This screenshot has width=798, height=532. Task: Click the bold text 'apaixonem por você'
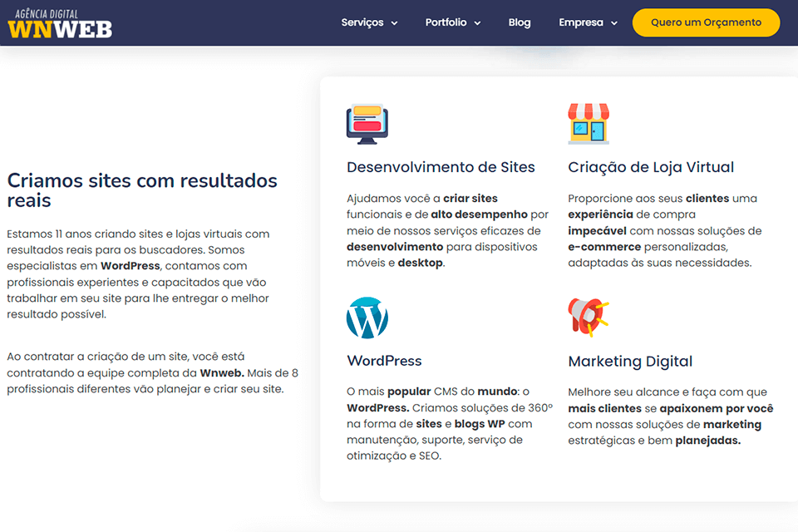coord(716,409)
